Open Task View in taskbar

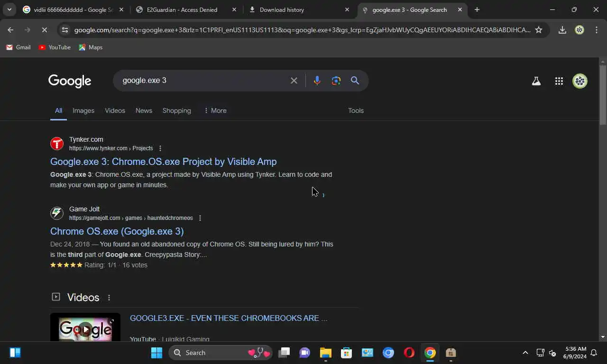tap(284, 353)
